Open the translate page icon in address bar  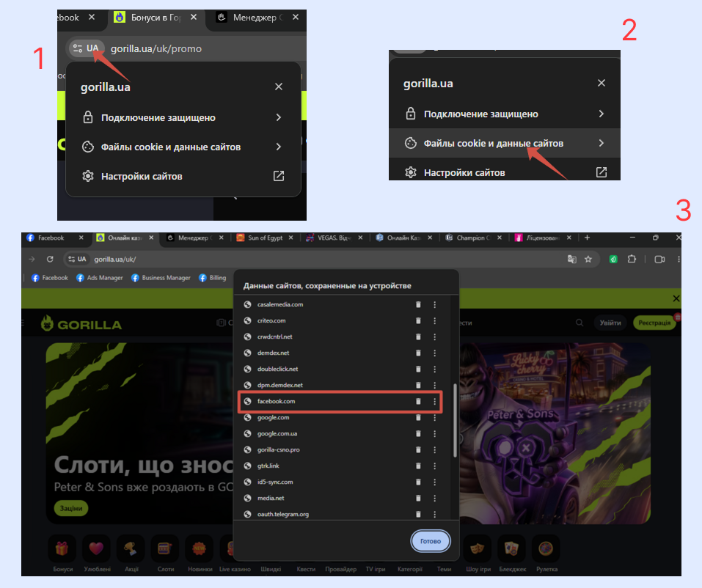(x=571, y=259)
